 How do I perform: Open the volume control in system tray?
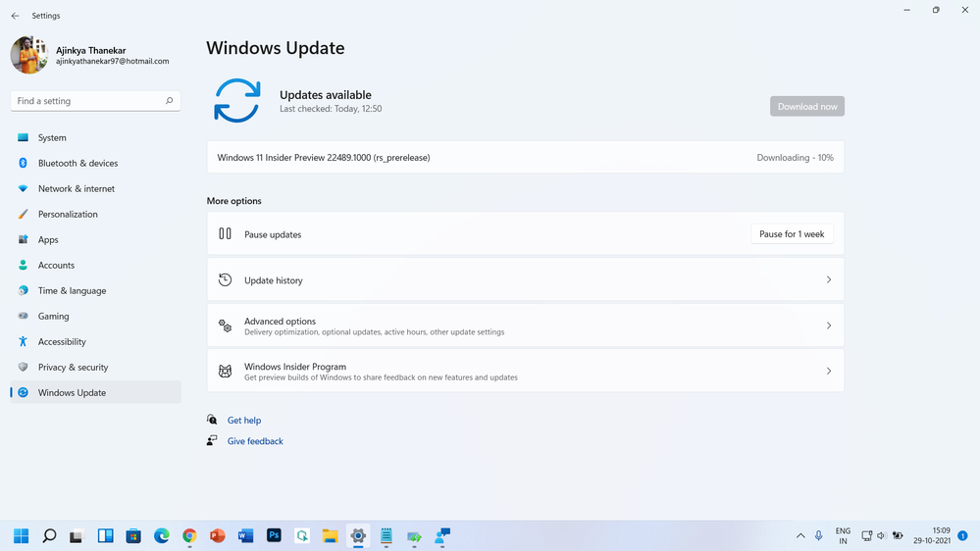[x=882, y=535]
